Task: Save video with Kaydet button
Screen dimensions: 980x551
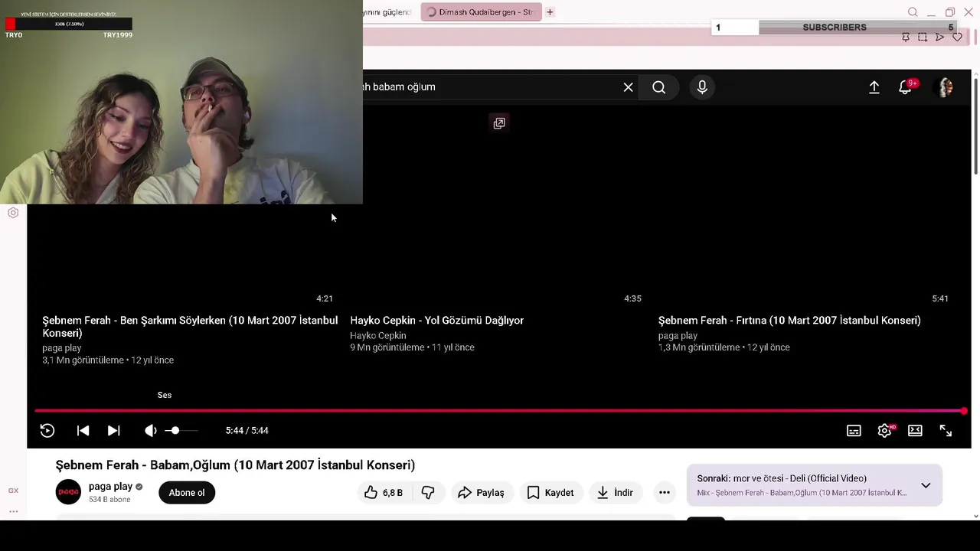Action: click(550, 493)
